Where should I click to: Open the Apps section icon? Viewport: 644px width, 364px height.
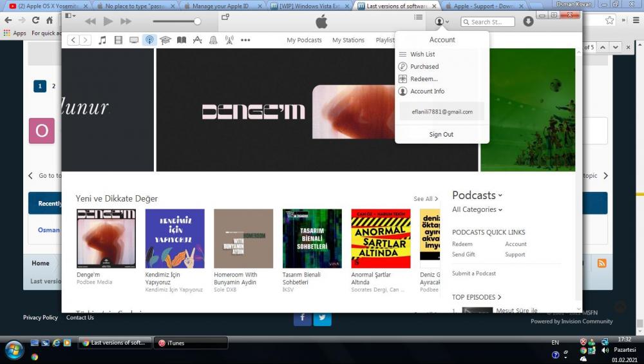pyautogui.click(x=197, y=40)
